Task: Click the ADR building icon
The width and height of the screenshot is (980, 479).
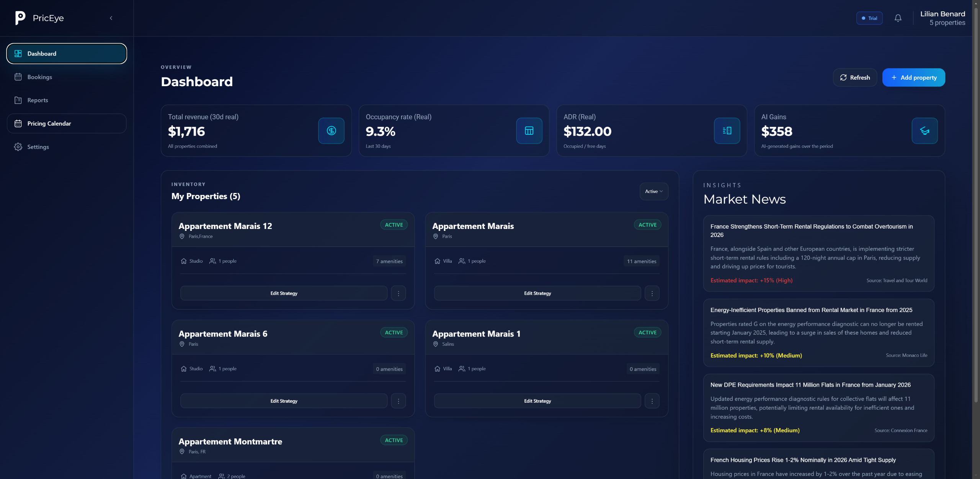Action: (727, 131)
